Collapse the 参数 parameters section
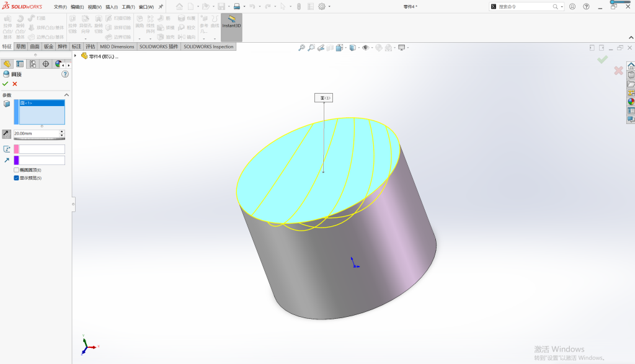The width and height of the screenshot is (635, 364). point(66,95)
